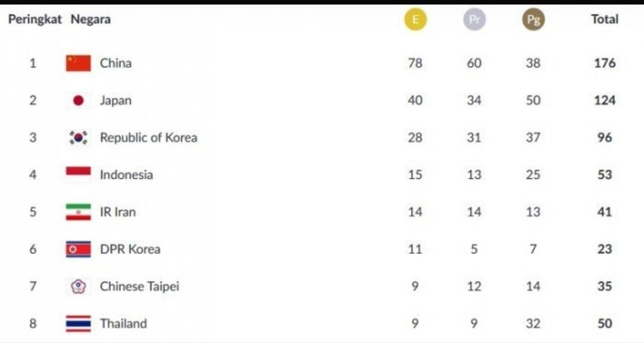Click the bronze medal 'Pg' icon
644x343 pixels.
tap(533, 20)
